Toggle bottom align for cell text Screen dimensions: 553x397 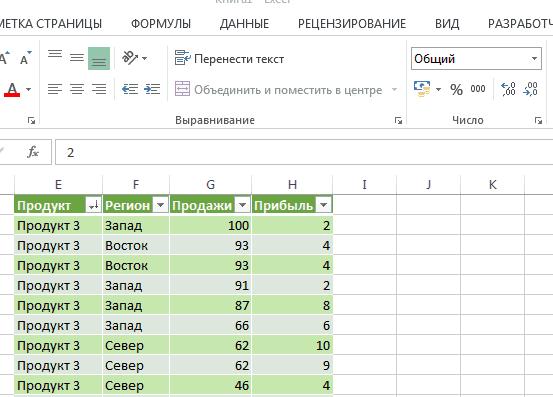pyautogui.click(x=99, y=58)
